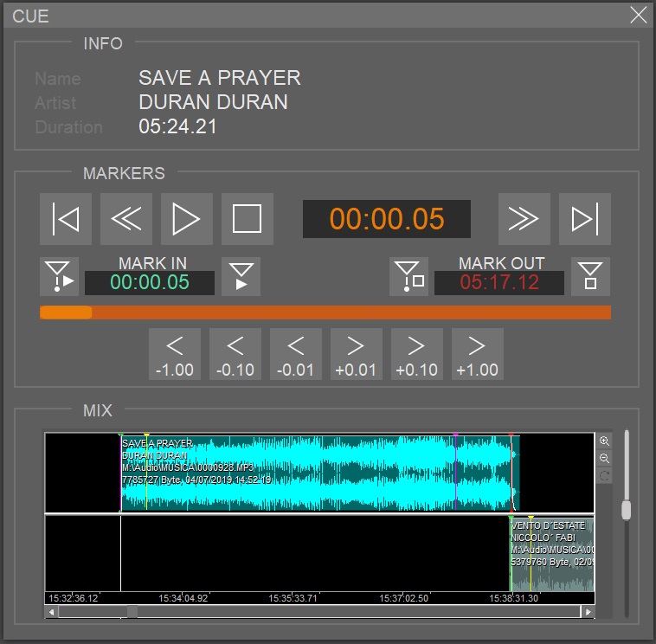Nudge the position back by 1.00 second
The height and width of the screenshot is (644, 656).
175,354
